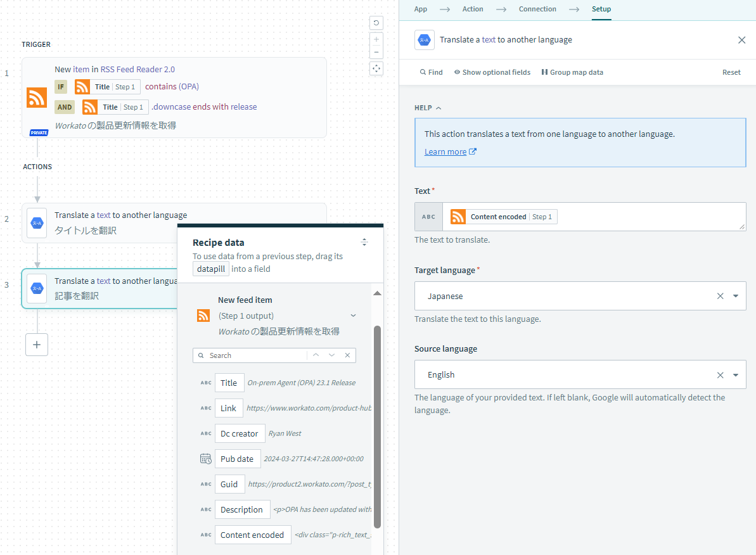Viewport: 756px width, 555px height.
Task: Click the fit-to-screen canvas icon
Action: 376,68
